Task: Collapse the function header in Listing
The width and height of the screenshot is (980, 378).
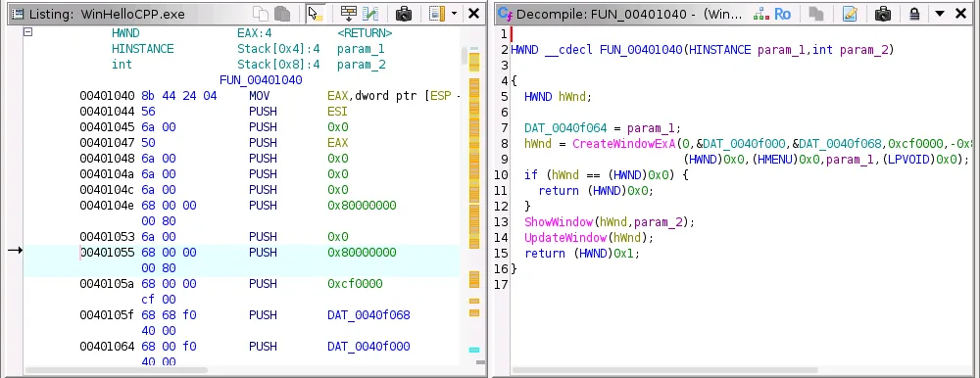Action: coord(27,32)
